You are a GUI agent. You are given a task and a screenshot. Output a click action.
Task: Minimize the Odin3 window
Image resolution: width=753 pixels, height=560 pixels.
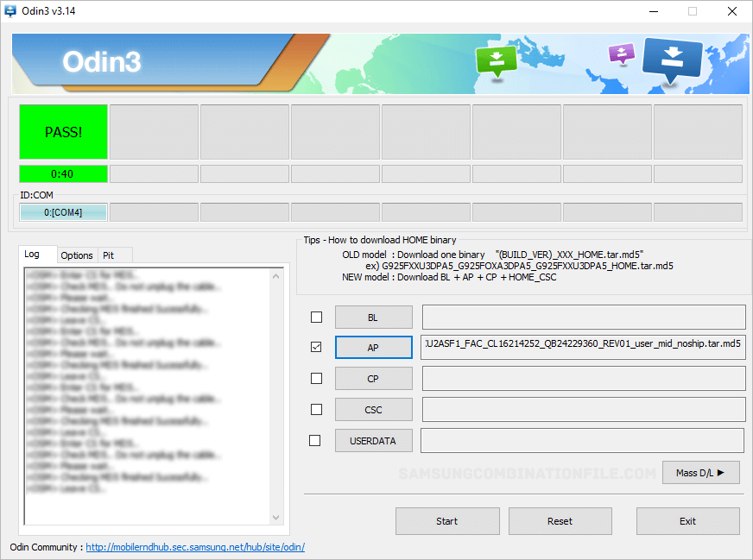(654, 11)
